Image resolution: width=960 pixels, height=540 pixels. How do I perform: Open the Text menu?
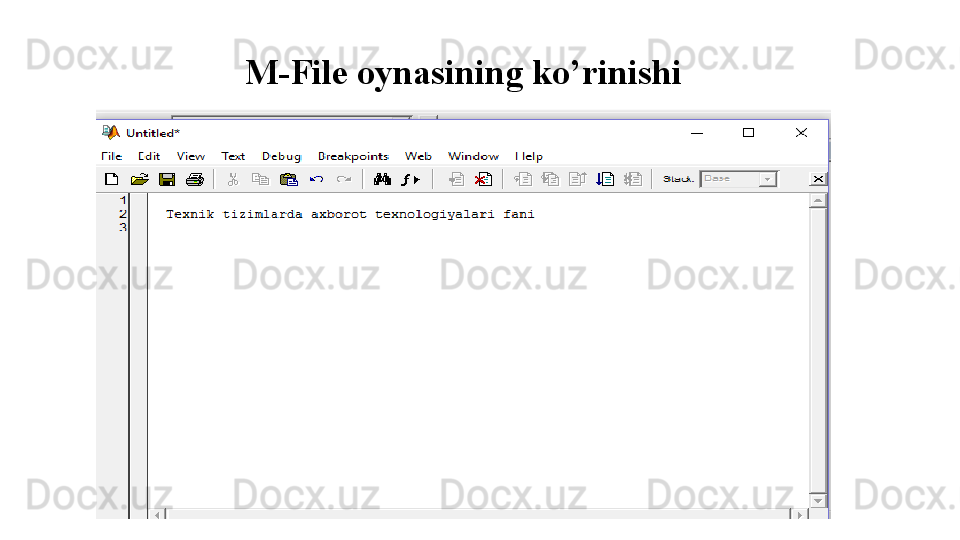[233, 156]
